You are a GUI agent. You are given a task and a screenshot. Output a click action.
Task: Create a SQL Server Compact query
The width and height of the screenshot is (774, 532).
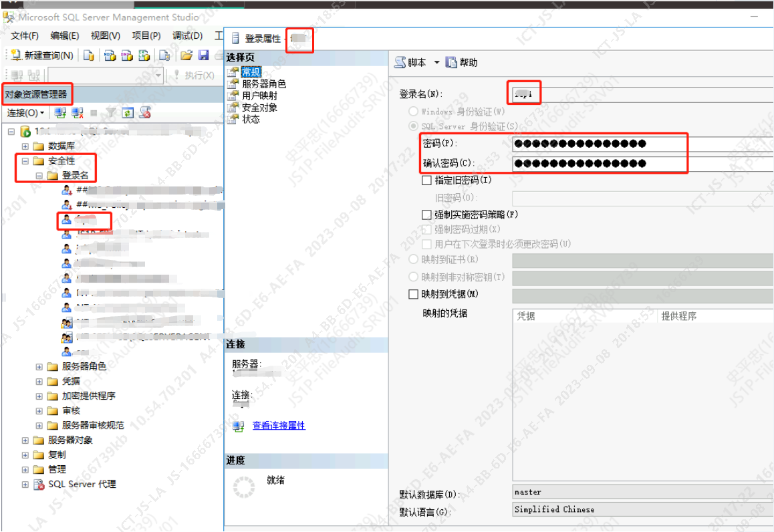pyautogui.click(x=164, y=55)
